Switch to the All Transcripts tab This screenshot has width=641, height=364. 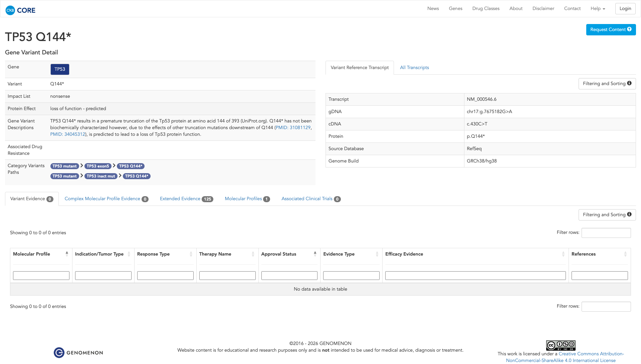pyautogui.click(x=414, y=68)
